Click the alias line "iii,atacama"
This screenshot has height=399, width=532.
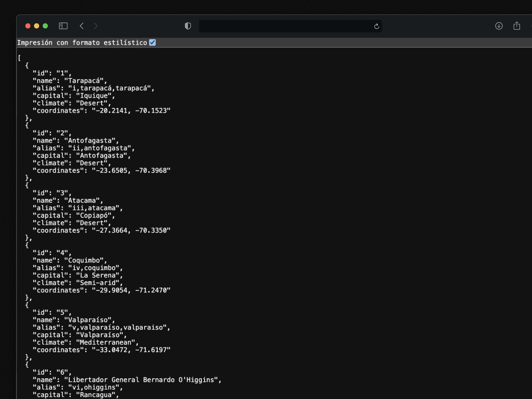click(78, 208)
